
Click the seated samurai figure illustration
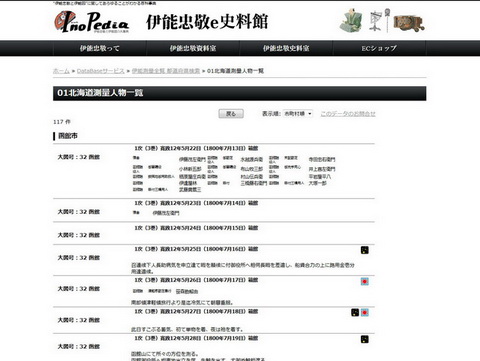(351, 21)
